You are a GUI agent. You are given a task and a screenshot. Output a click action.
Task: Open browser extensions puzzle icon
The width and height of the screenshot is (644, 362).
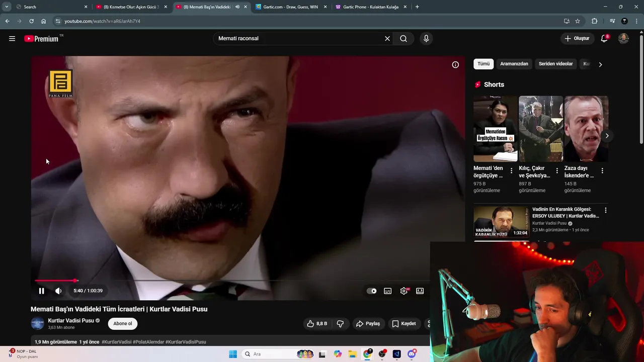coord(595,21)
